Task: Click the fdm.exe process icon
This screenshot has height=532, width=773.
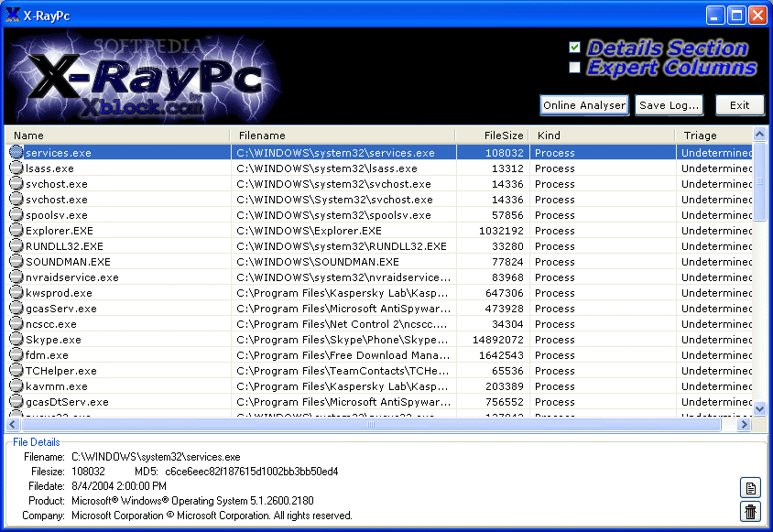Action: click(16, 355)
